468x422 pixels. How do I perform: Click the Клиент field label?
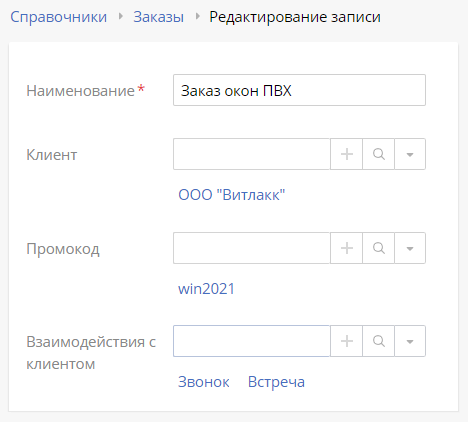(x=52, y=155)
